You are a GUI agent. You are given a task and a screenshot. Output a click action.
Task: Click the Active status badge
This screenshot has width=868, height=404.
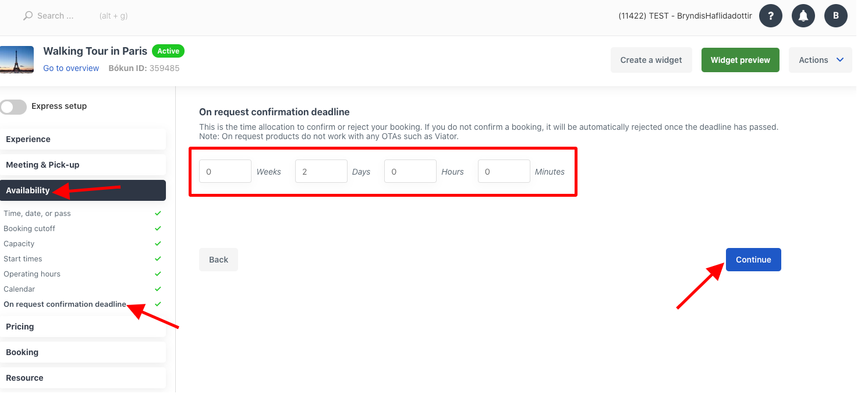point(168,51)
